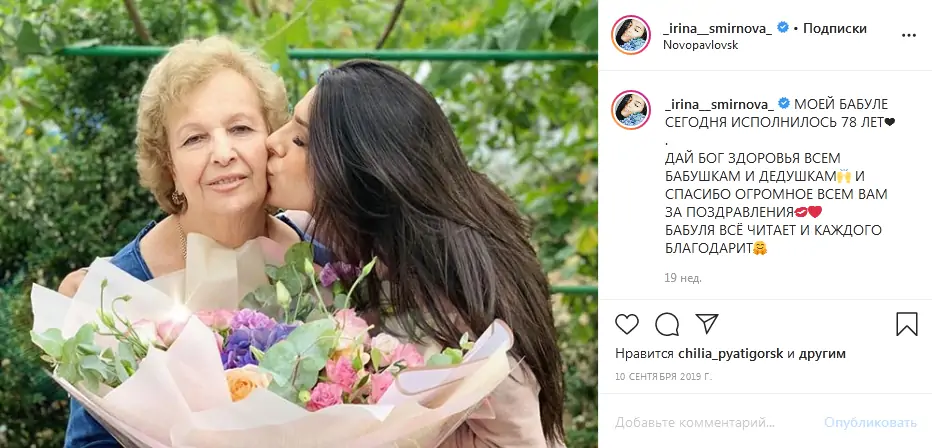Open username link in caption
932x448 pixels.
[719, 104]
